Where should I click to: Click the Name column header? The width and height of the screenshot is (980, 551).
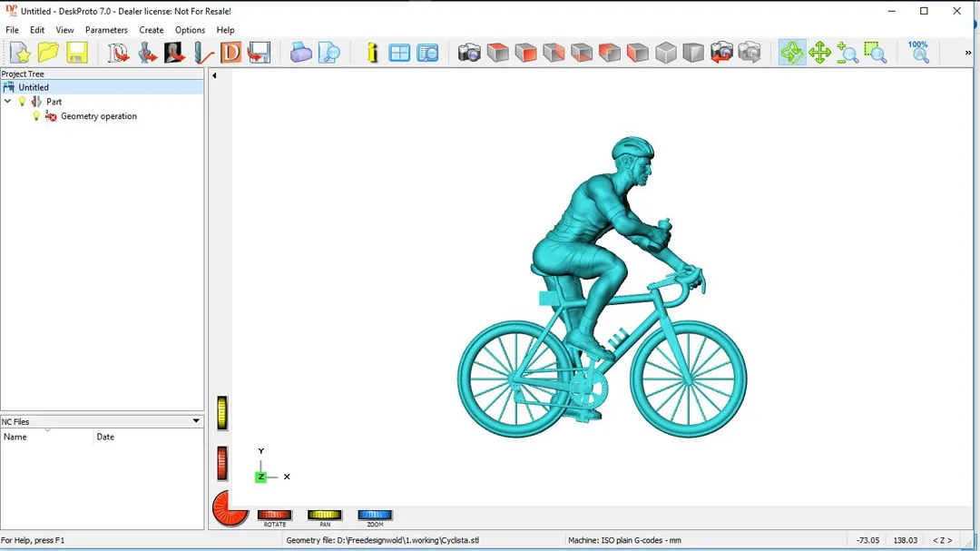(47, 437)
